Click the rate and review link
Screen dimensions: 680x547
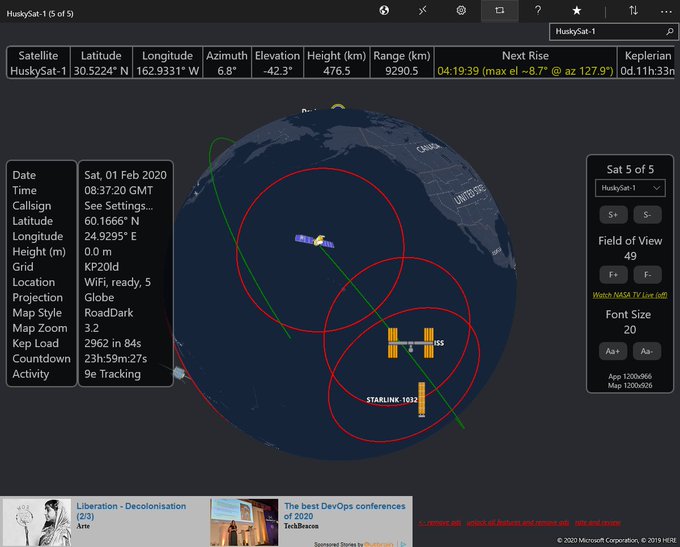click(x=598, y=523)
